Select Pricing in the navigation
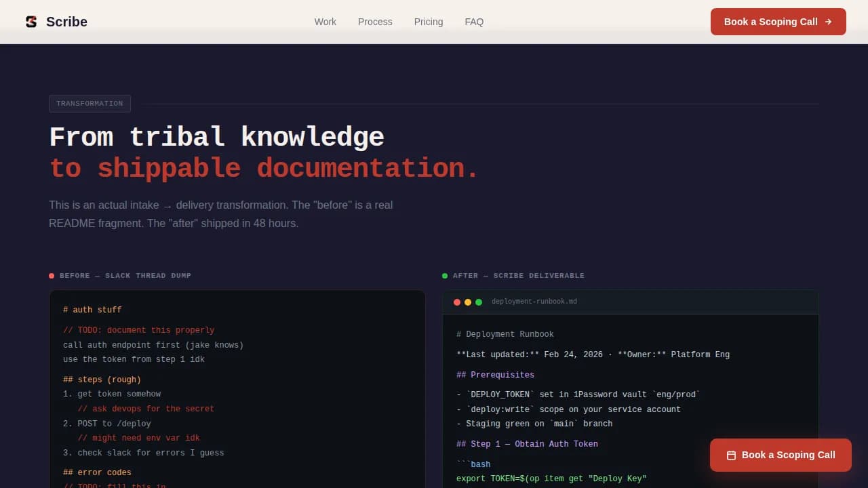Viewport: 868px width, 488px height. click(x=429, y=22)
